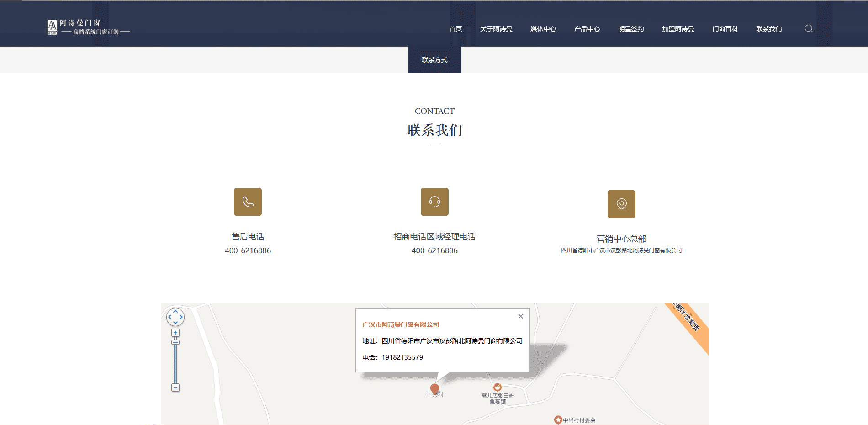This screenshot has height=425, width=868.
Task: Pan the map left with the left arrow
Action: click(x=169, y=317)
